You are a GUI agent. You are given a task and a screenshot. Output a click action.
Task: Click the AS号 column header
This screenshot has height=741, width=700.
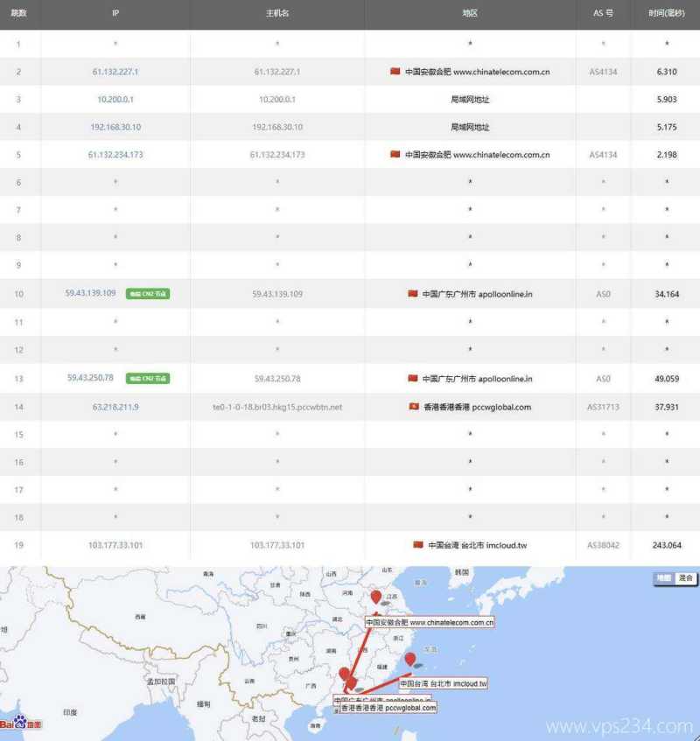tap(601, 14)
